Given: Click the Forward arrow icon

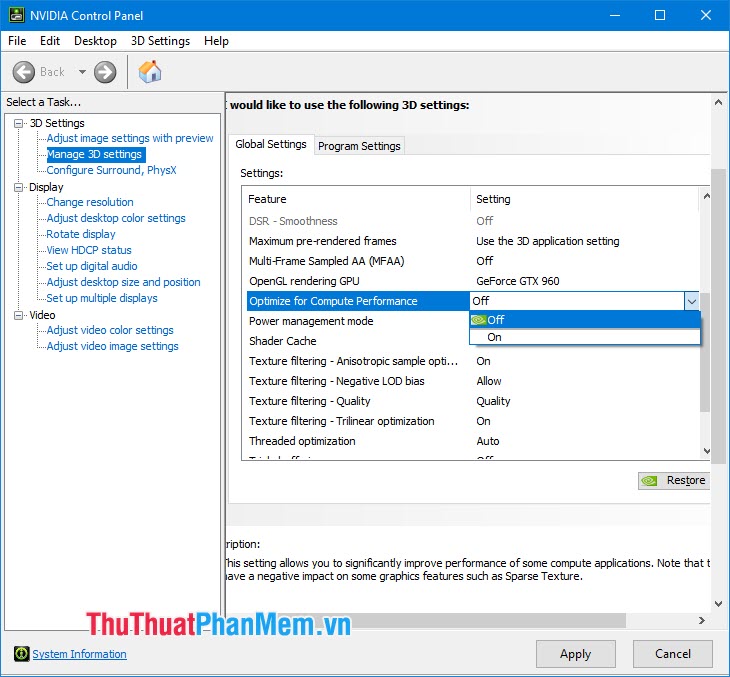Looking at the screenshot, I should [x=105, y=72].
